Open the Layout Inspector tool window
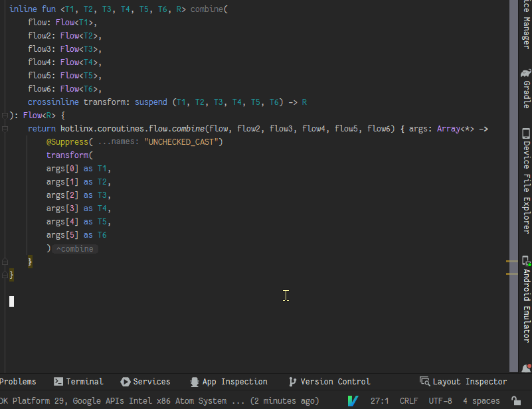 (x=464, y=382)
